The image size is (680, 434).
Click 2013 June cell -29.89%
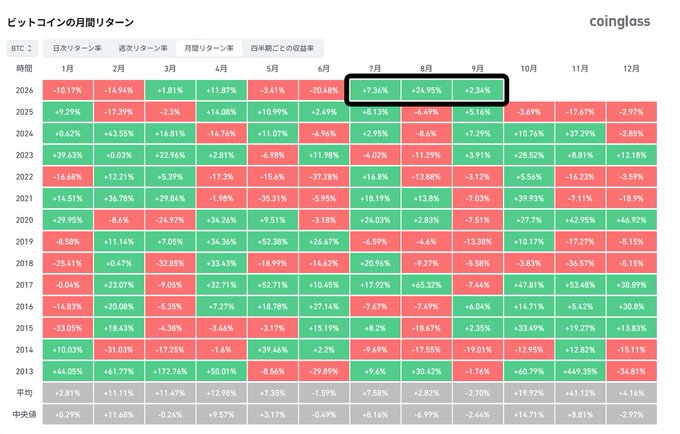[x=324, y=371]
